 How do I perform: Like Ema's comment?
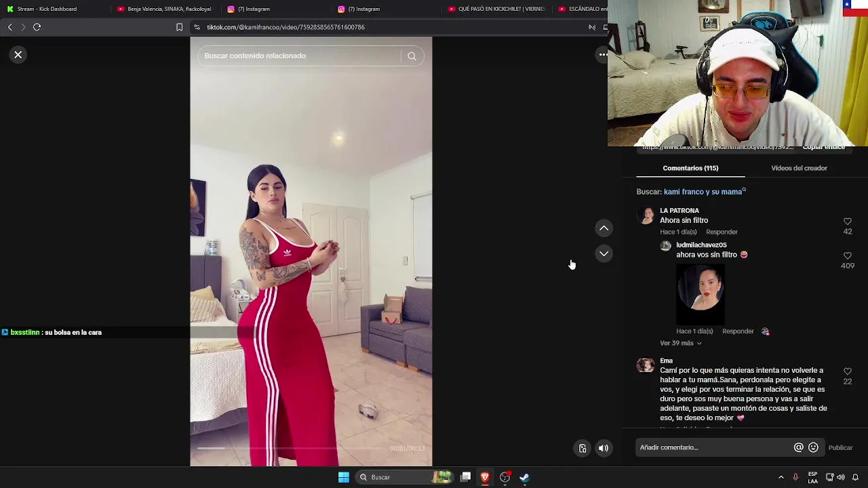(847, 371)
